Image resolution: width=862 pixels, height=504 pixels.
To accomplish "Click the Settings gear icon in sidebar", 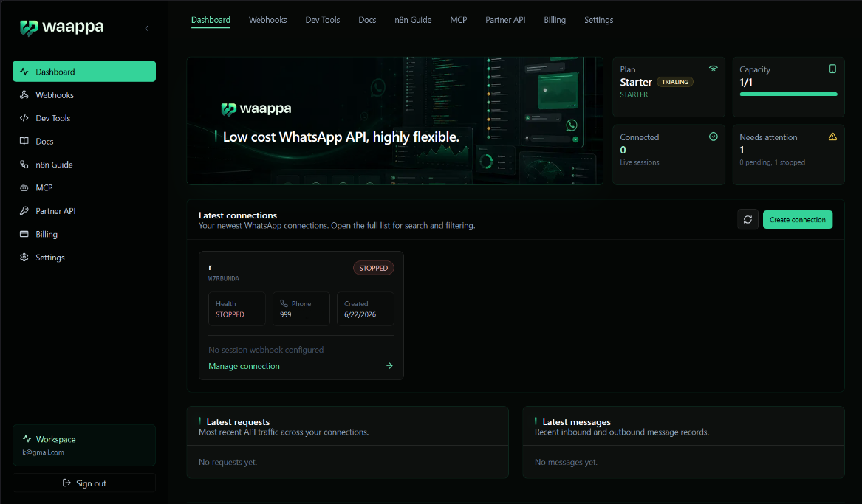I will pos(24,257).
